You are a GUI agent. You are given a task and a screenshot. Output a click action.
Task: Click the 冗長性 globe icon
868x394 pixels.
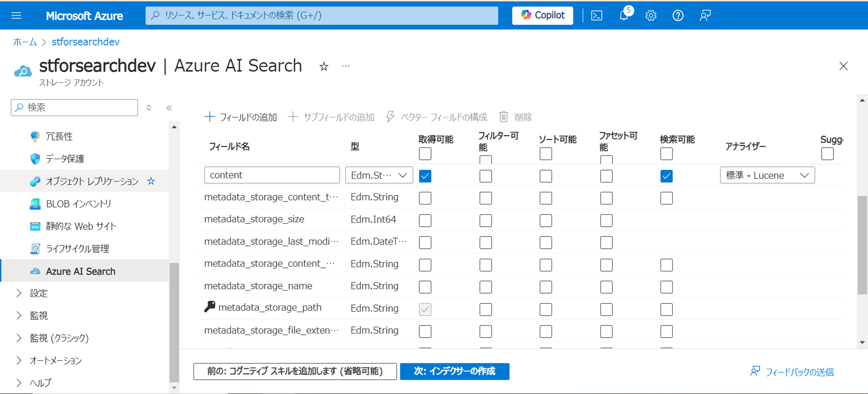(x=35, y=137)
